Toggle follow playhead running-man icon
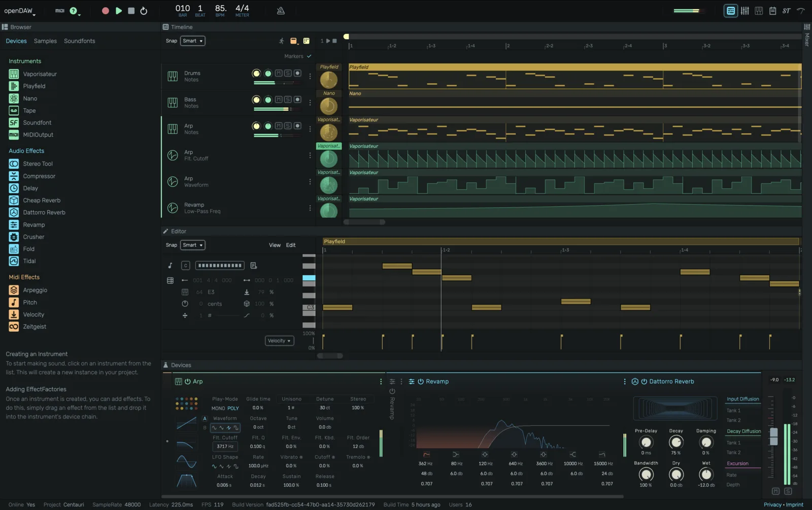This screenshot has width=812, height=510. pyautogui.click(x=282, y=41)
